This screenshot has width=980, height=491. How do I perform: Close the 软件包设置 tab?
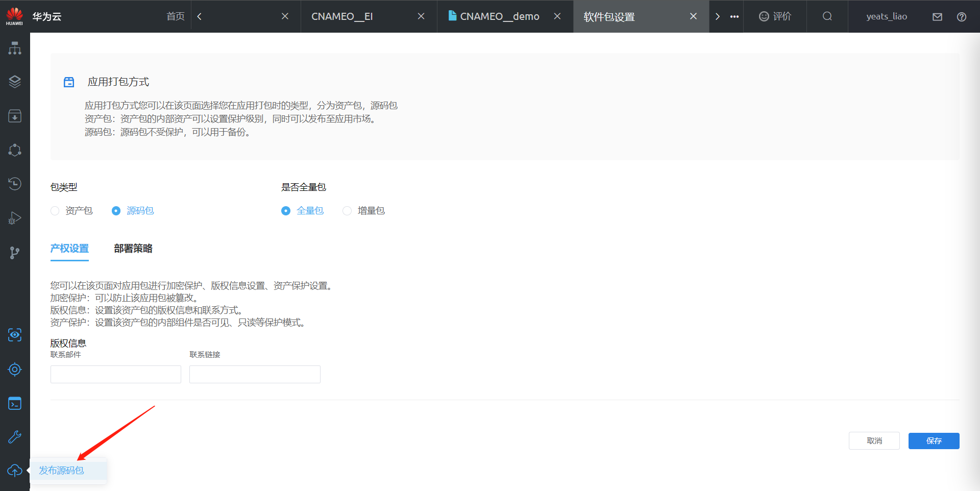[693, 16]
